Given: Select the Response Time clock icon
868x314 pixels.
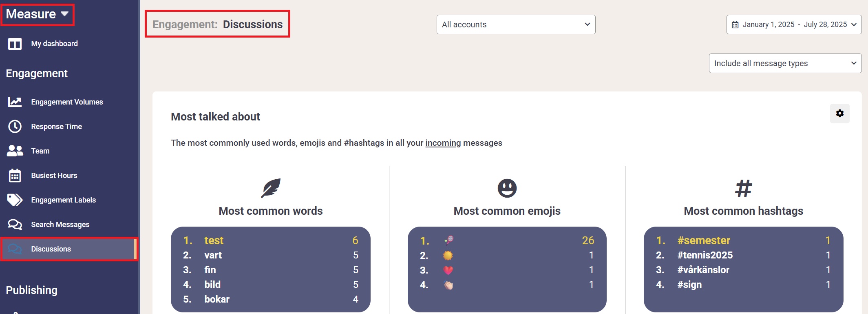Looking at the screenshot, I should (15, 127).
